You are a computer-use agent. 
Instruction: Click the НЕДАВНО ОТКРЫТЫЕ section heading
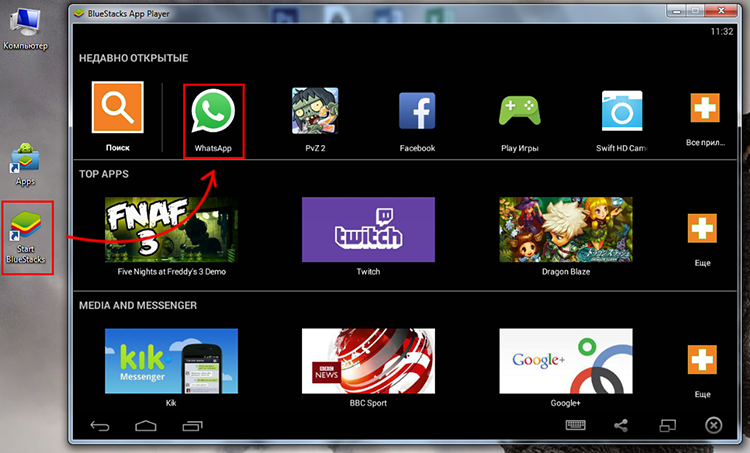tap(133, 58)
